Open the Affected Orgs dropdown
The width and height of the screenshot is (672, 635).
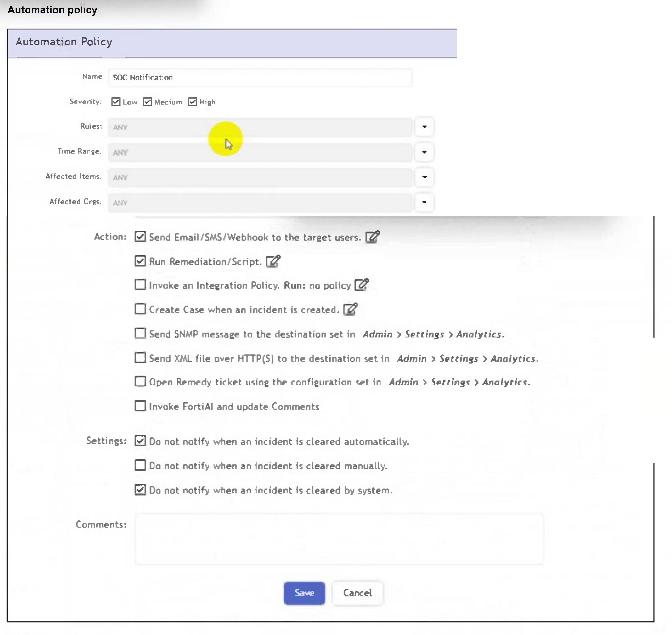[424, 202]
